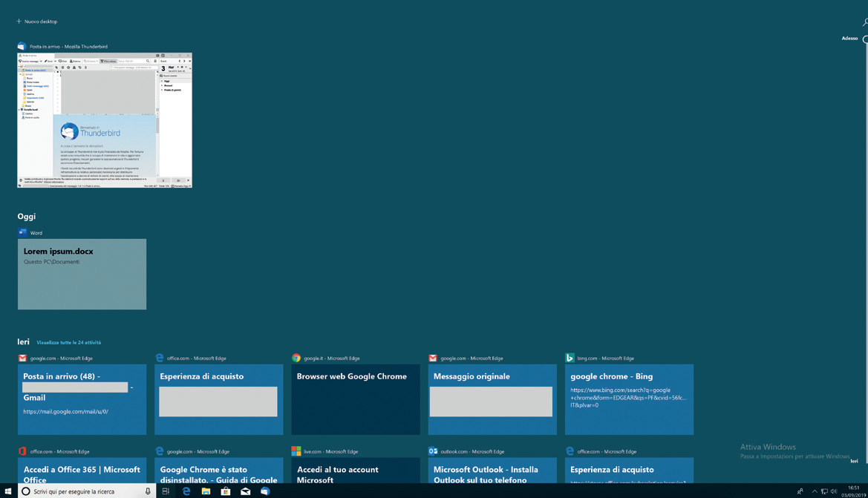Click in the Scrivi qui per eseguire la ricerca field
The width and height of the screenshot is (868, 498).
click(87, 491)
